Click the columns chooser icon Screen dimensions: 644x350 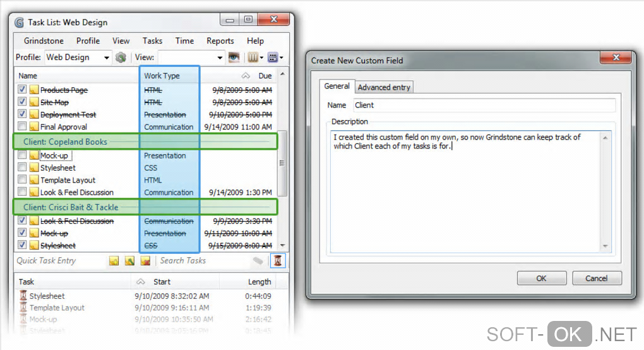(253, 57)
